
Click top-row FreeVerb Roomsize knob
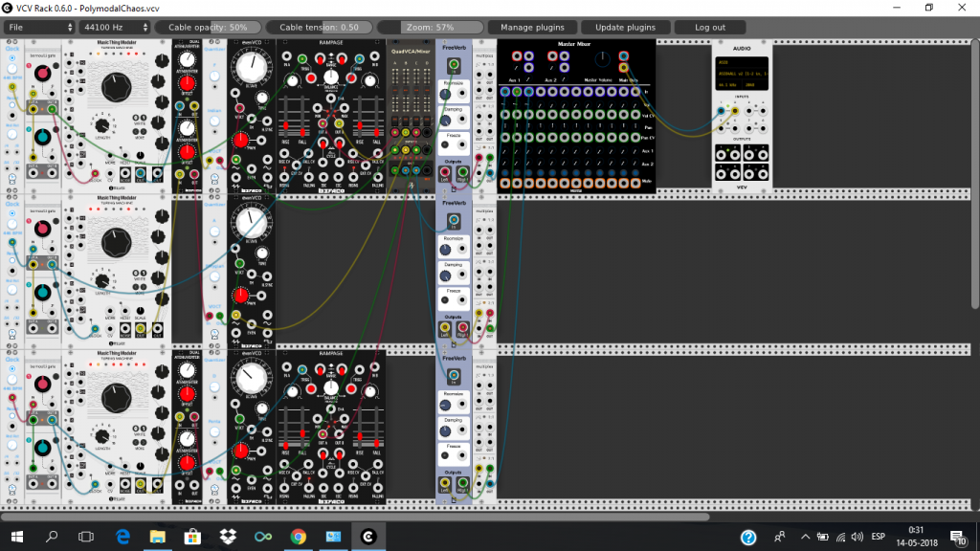point(445,95)
